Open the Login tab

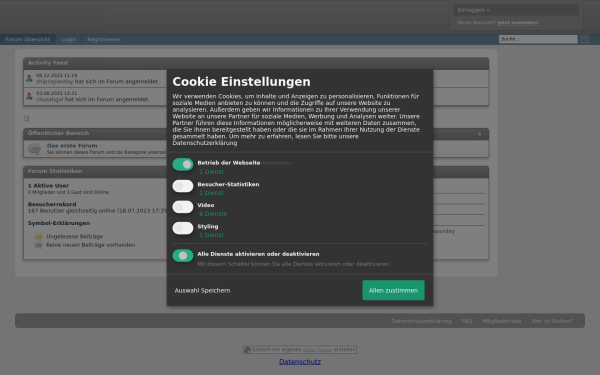(68, 39)
